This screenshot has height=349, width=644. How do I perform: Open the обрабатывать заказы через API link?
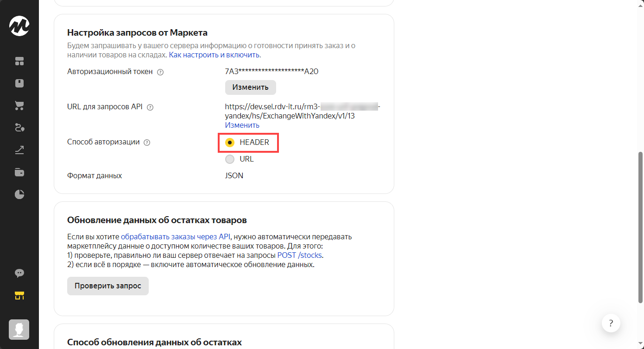[176, 237]
